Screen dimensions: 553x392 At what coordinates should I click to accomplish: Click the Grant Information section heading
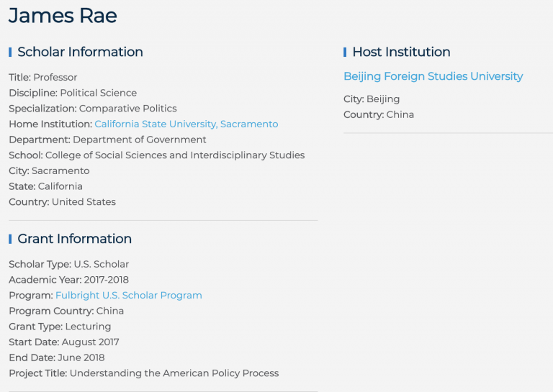[x=74, y=239]
